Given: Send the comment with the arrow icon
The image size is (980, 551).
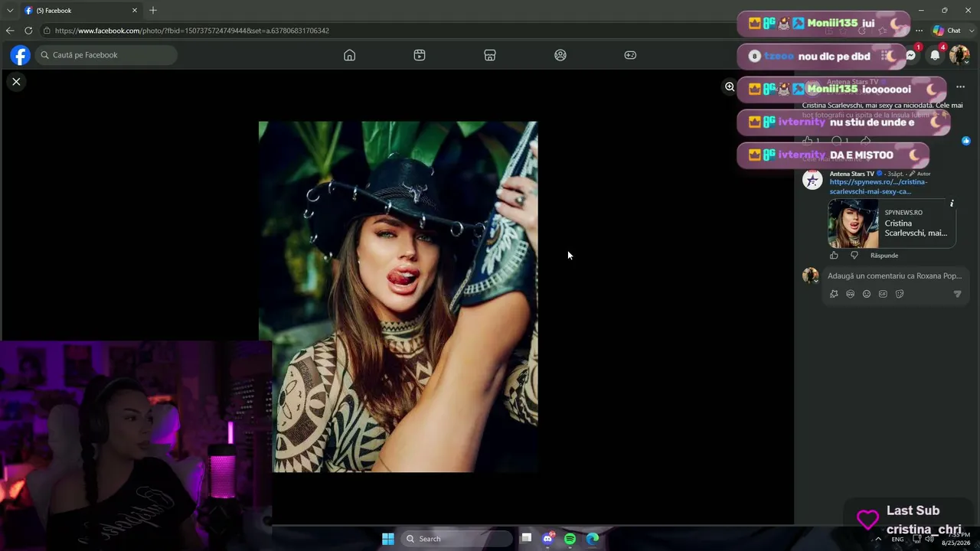Looking at the screenshot, I should tap(957, 294).
